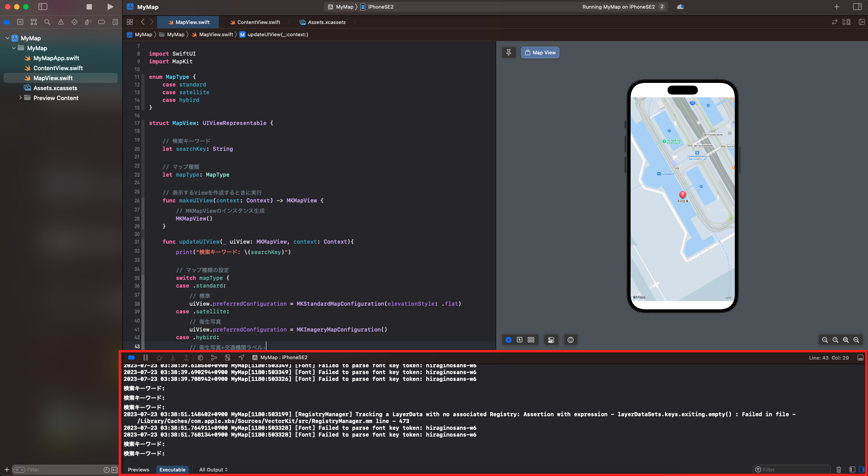
Task: Pause program execution
Action: coord(145,357)
